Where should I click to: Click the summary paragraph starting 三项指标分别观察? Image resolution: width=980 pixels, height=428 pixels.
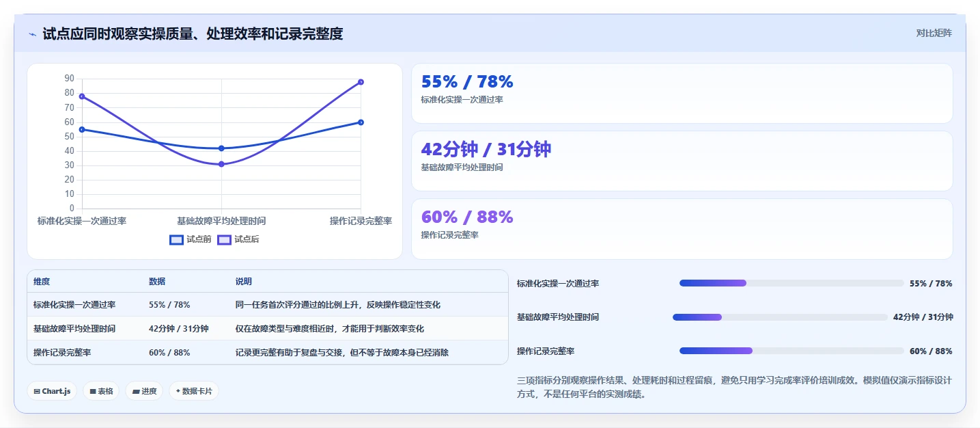pyautogui.click(x=735, y=387)
